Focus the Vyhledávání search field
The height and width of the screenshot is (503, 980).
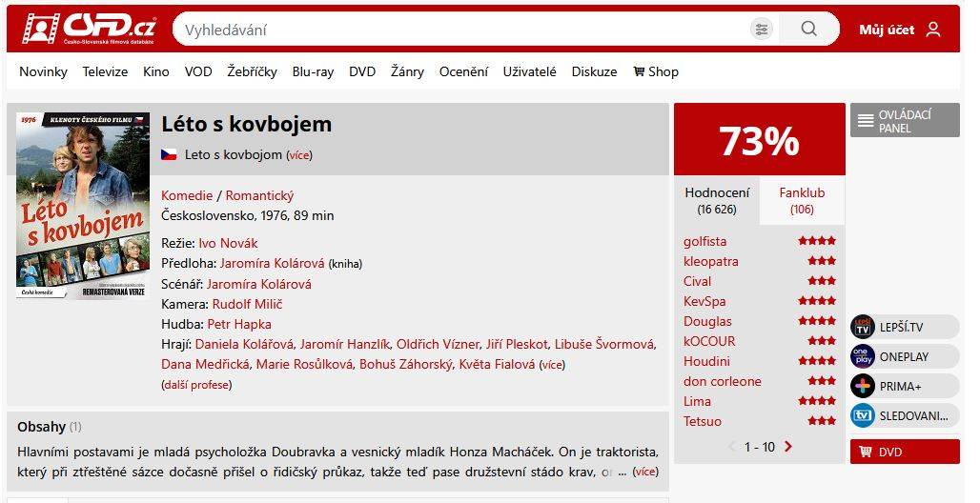(458, 30)
